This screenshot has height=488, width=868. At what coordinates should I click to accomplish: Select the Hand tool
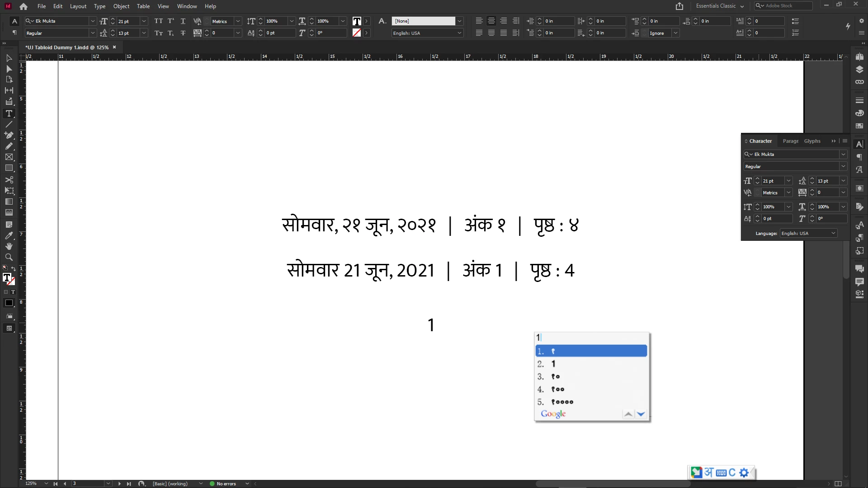coord(9,246)
